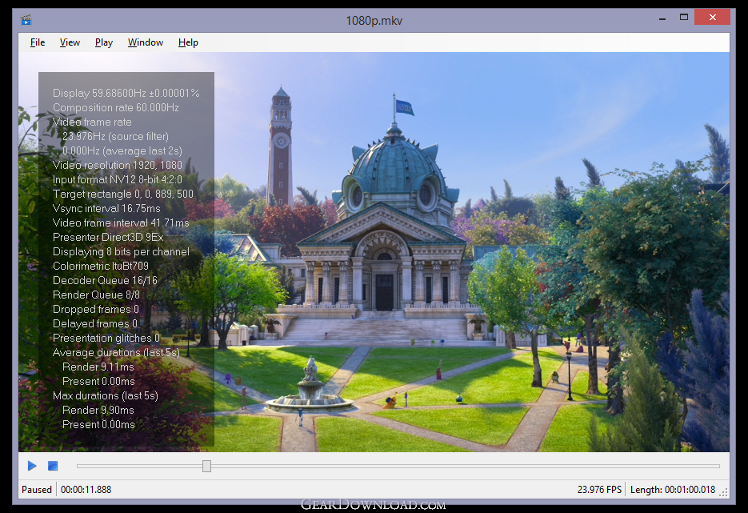Click the 0.000Hz (average last 2s) line
The image size is (748, 513).
tap(122, 151)
